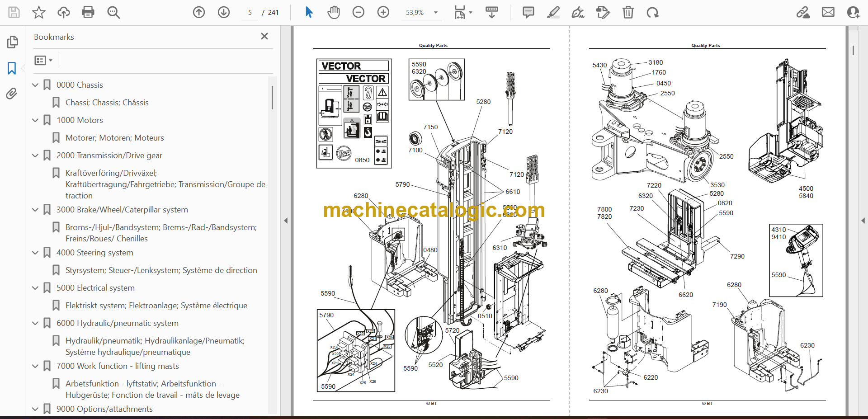The width and height of the screenshot is (868, 419).
Task: Click the stamp tool icon
Action: pos(603,12)
